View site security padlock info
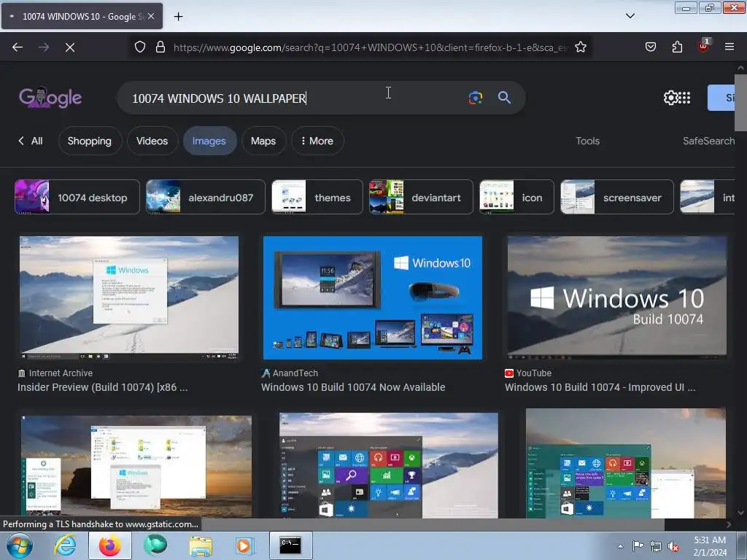The height and width of the screenshot is (560, 747). tap(160, 47)
